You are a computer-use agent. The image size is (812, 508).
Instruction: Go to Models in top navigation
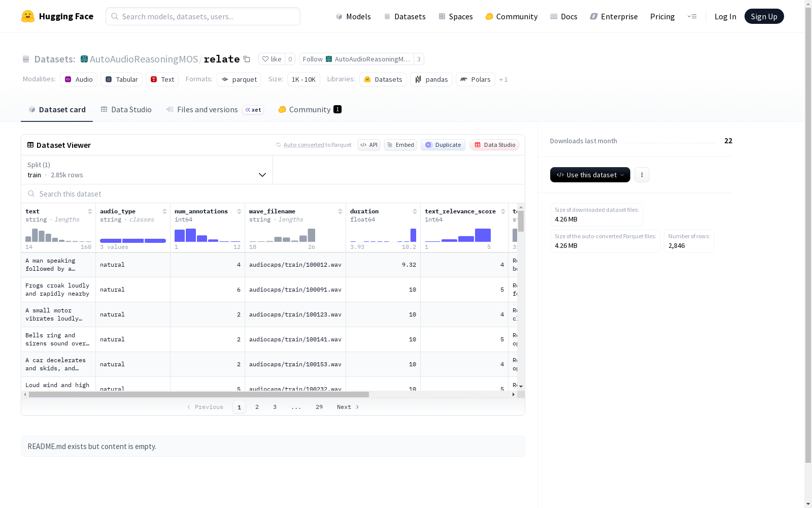(353, 16)
